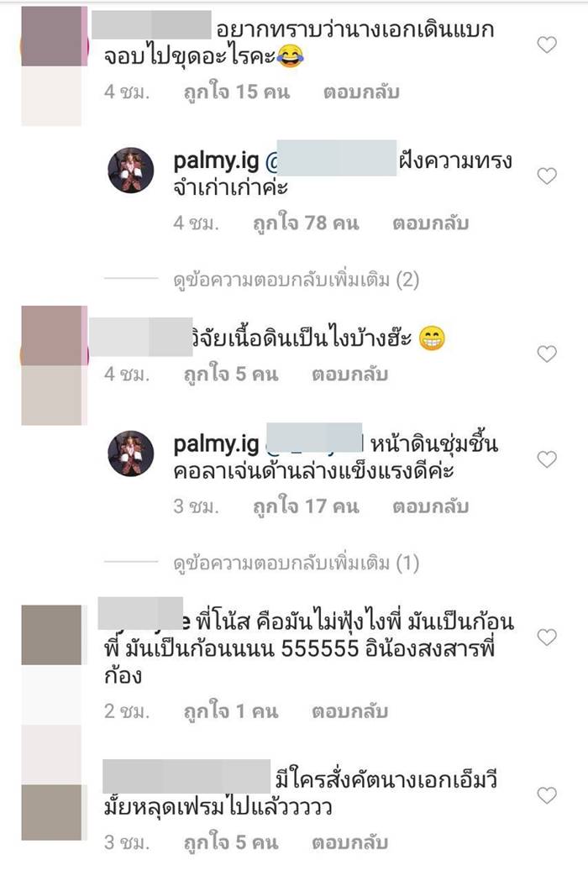The height and width of the screenshot is (881, 588).
Task: Expand ดูข้อความตอบกลับเพิ่มเติม (2)
Action: pos(296,279)
